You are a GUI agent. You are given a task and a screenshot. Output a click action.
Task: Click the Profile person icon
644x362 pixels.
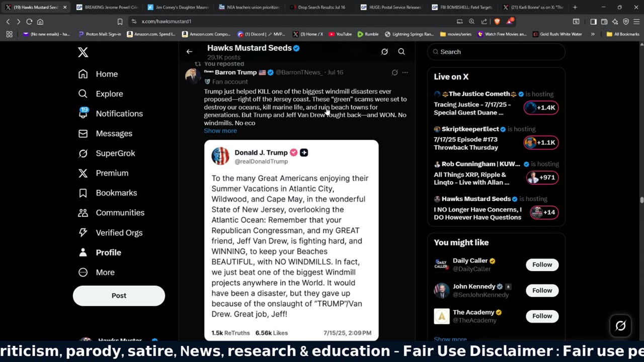pyautogui.click(x=83, y=252)
